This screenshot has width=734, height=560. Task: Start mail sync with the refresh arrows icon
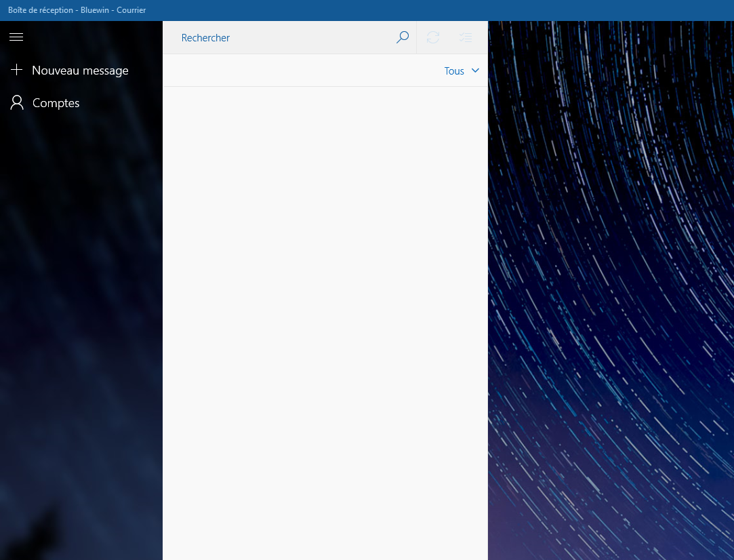pos(433,37)
